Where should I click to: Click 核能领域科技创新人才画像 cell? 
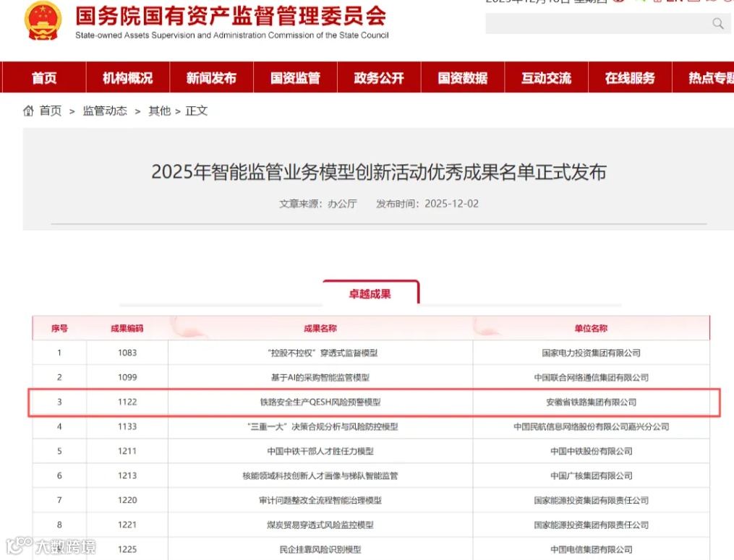click(320, 475)
